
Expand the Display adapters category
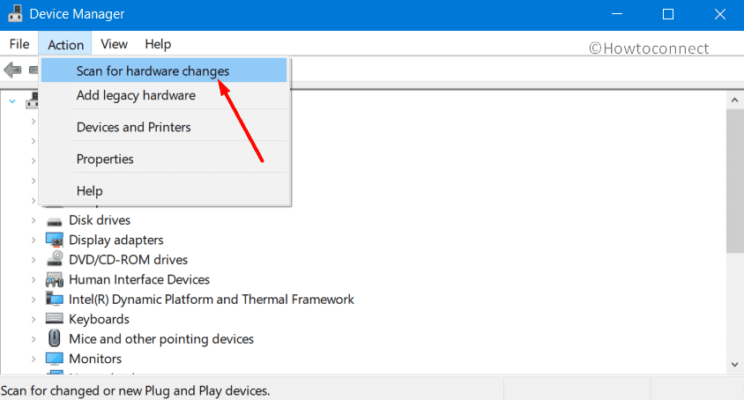[x=33, y=240]
